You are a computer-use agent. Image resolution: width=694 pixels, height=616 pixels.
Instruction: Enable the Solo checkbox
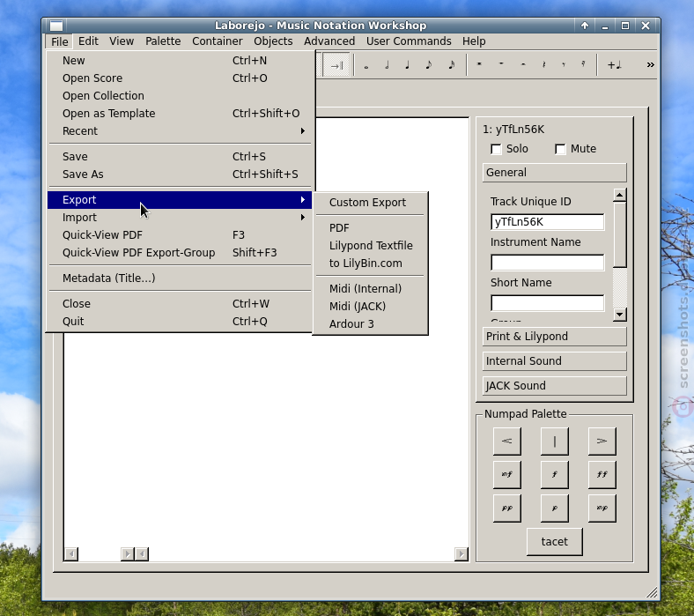tap(496, 149)
